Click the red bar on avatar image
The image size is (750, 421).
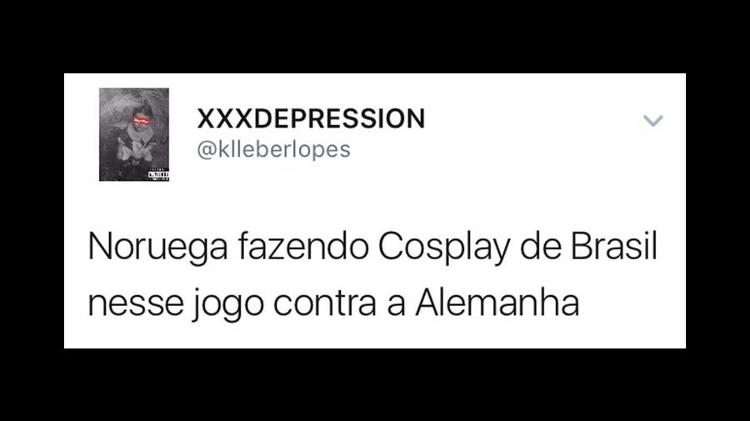(x=141, y=120)
